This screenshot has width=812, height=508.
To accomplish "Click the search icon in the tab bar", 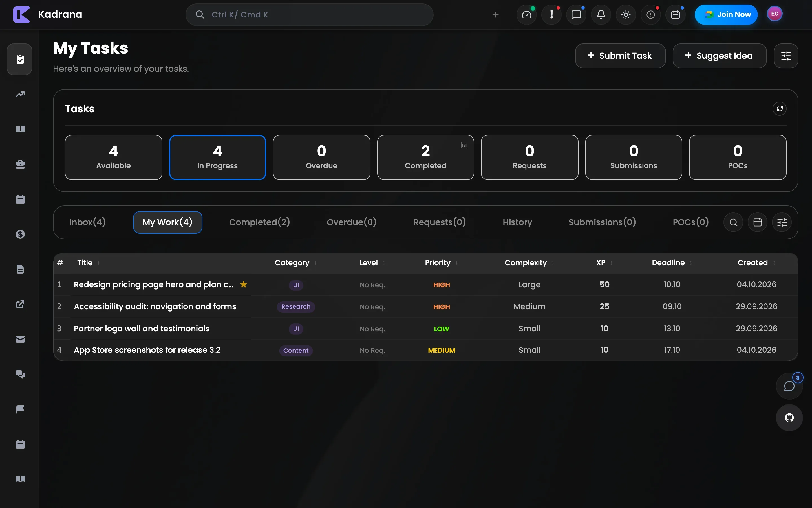I will tap(734, 222).
